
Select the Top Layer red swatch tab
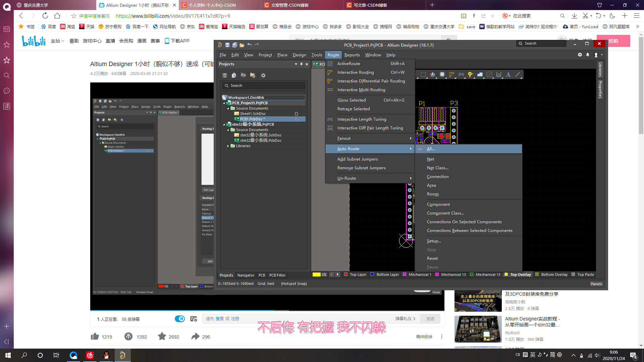coord(355,275)
